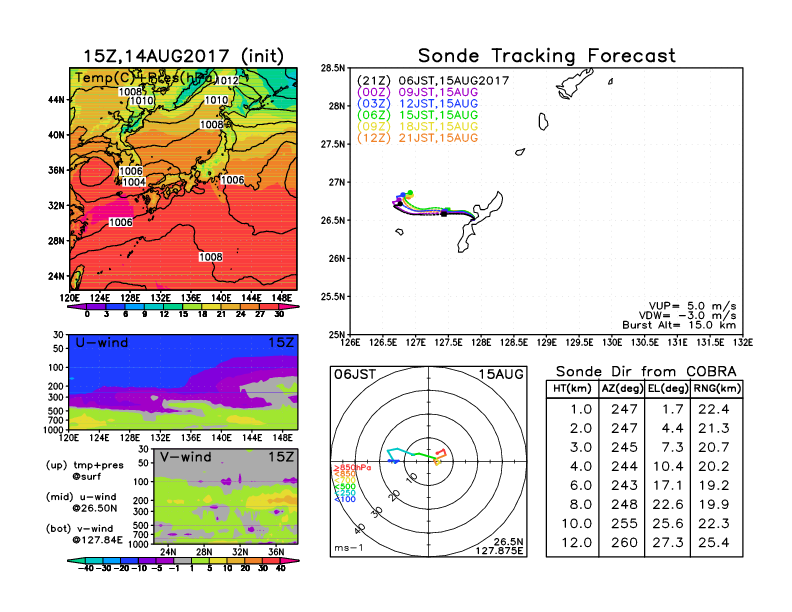Select the range cell "22.4" in the table
Screen dimensions: 792x612
click(x=714, y=409)
